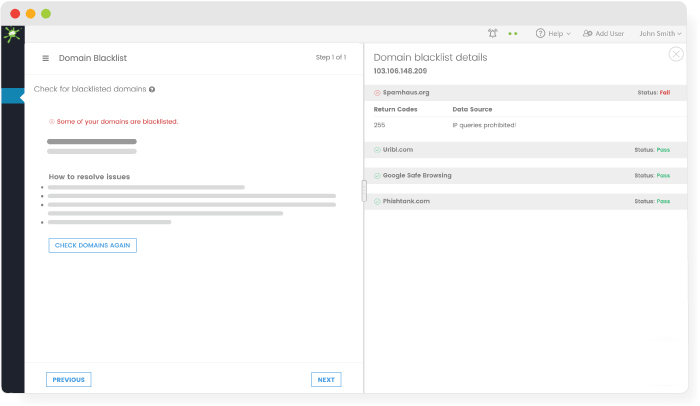The height and width of the screenshot is (406, 700).
Task: Open the alarm bell notifications icon
Action: (492, 33)
